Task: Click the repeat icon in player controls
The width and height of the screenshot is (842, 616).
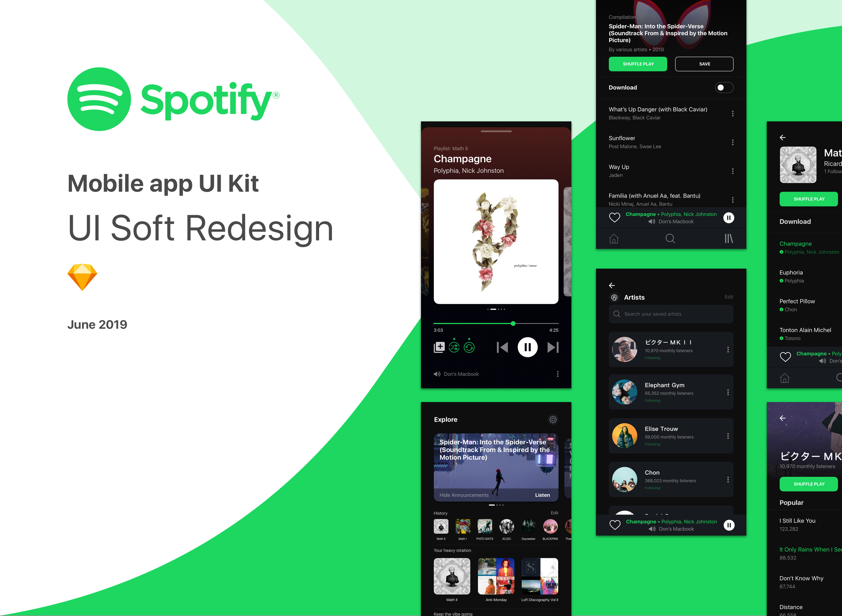Action: click(x=469, y=347)
